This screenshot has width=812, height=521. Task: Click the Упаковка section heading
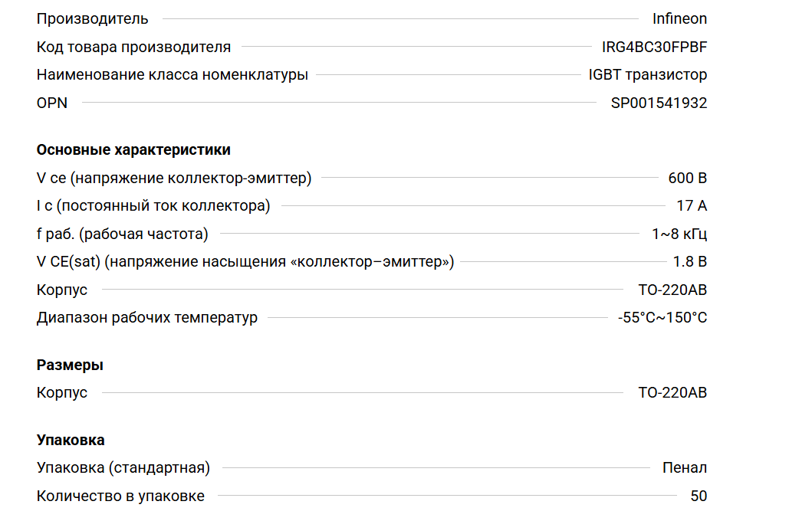[x=71, y=440]
